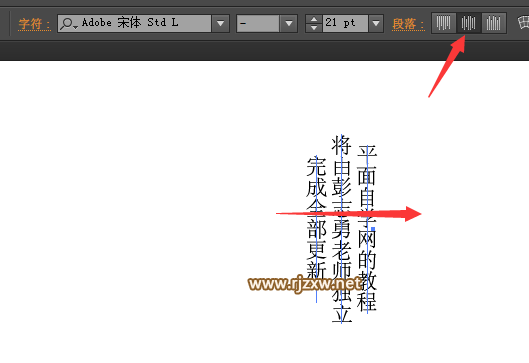Edit the font style field showing a dash
Image resolution: width=529 pixels, height=363 pixels.
tap(258, 23)
